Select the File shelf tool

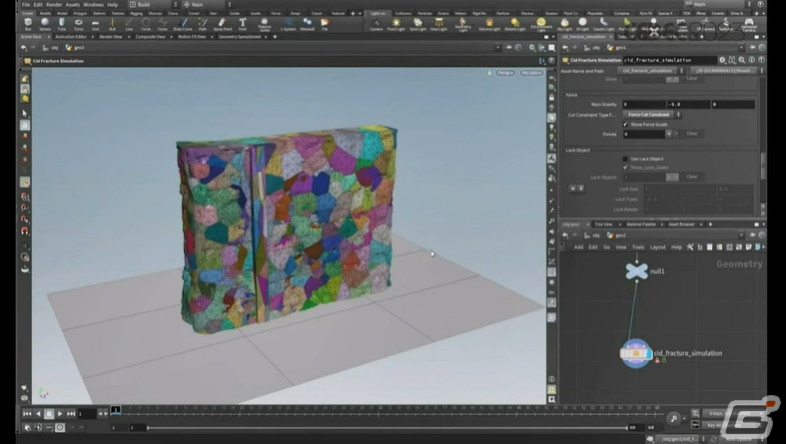pos(325,24)
